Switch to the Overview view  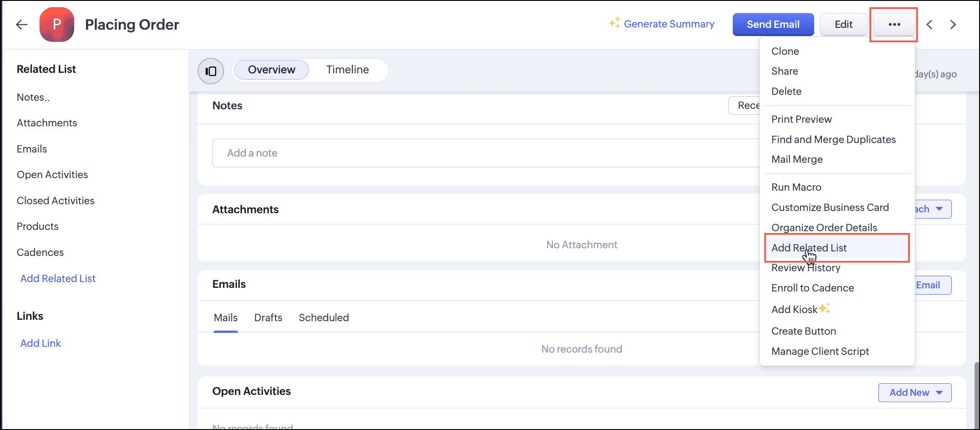[272, 70]
